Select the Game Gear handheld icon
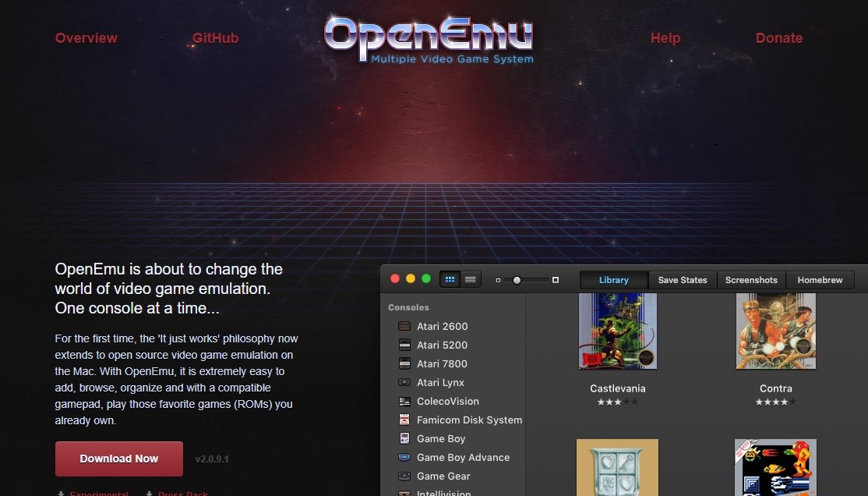868x496 pixels. (x=404, y=476)
